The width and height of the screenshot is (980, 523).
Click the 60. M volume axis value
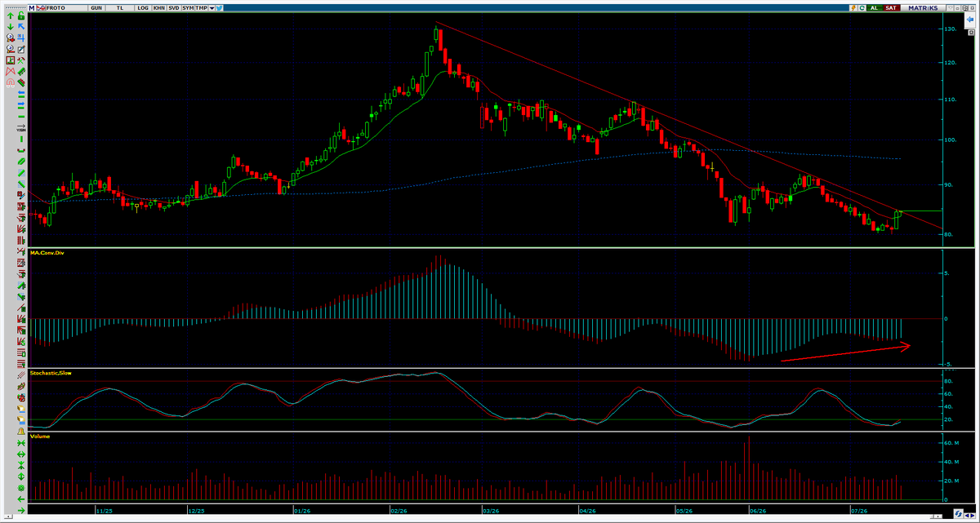point(951,442)
